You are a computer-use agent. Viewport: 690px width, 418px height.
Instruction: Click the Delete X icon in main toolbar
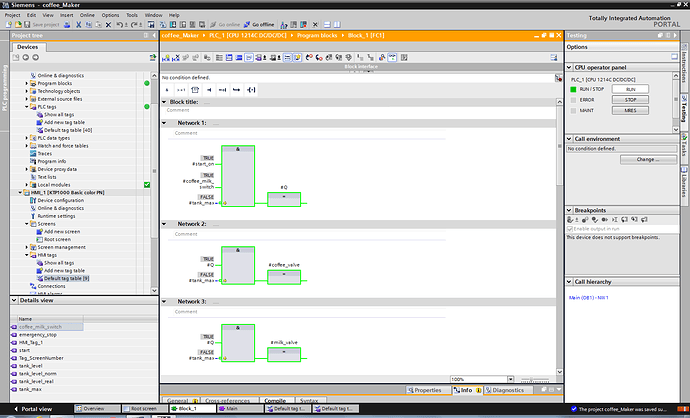pos(108,25)
